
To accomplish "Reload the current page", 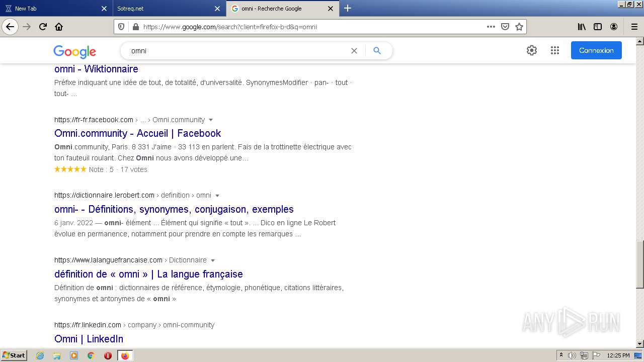I will pos(43,27).
